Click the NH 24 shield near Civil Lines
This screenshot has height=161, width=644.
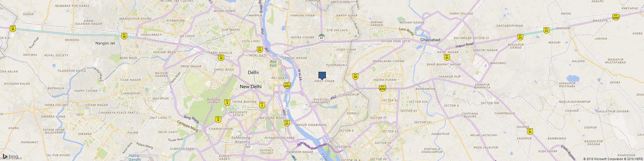(260, 50)
